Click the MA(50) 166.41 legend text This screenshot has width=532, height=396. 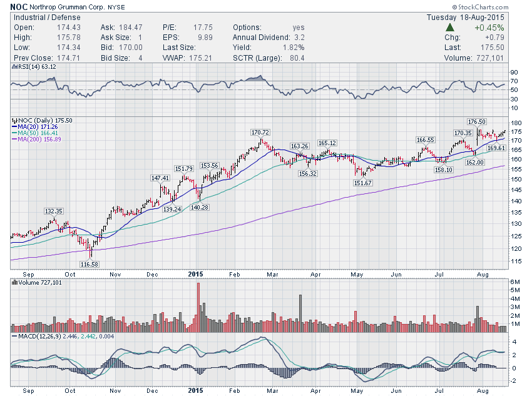point(38,133)
